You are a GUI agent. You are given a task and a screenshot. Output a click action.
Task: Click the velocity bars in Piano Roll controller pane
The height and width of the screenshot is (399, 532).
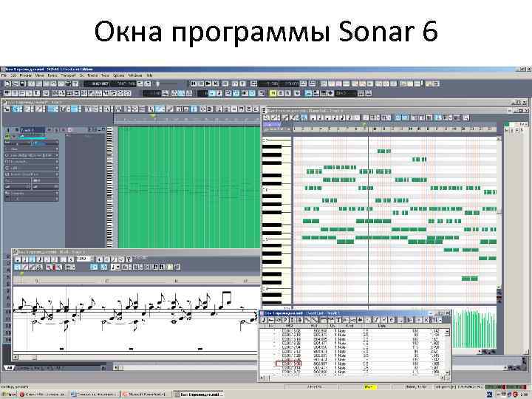474,329
